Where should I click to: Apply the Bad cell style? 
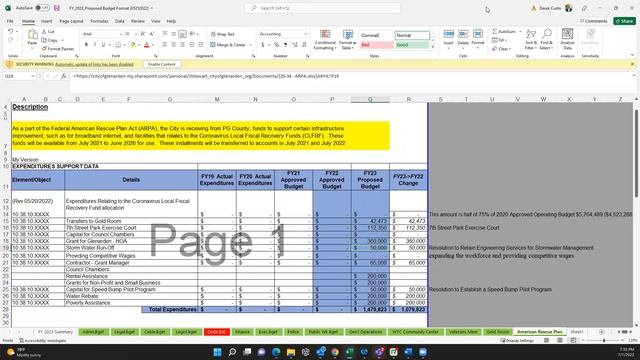[x=377, y=45]
